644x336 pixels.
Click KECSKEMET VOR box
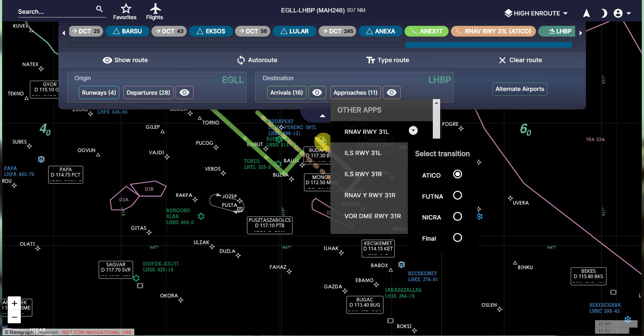point(378,249)
